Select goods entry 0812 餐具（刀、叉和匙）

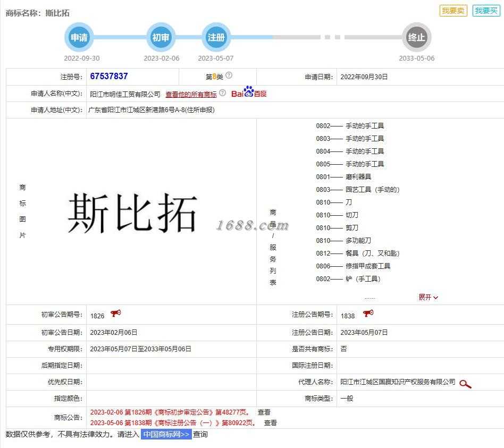[358, 253]
